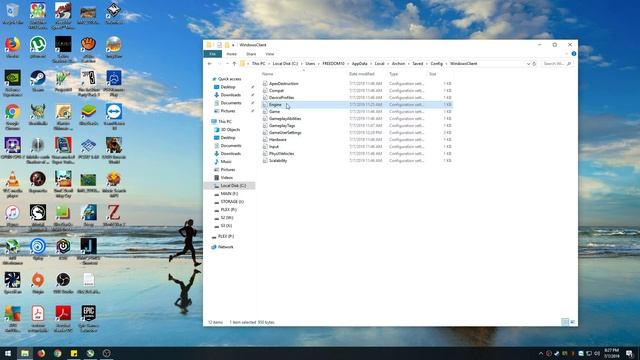Click the Firefox taskbar icon
This screenshot has width=640, height=360.
(41, 353)
